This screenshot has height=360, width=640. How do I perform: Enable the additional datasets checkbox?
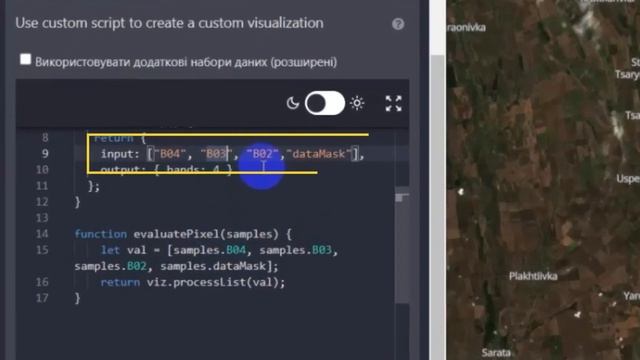26,59
